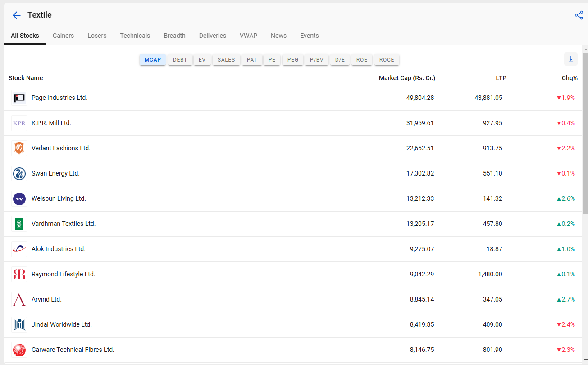Click market cap value 17,302.82
588x365 pixels.
click(420, 173)
